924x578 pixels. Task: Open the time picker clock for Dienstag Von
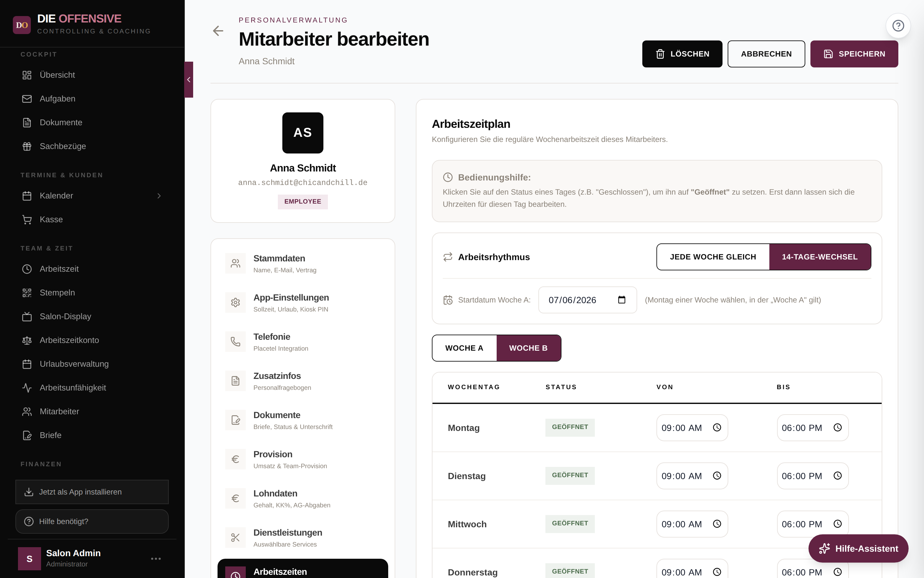click(x=717, y=476)
